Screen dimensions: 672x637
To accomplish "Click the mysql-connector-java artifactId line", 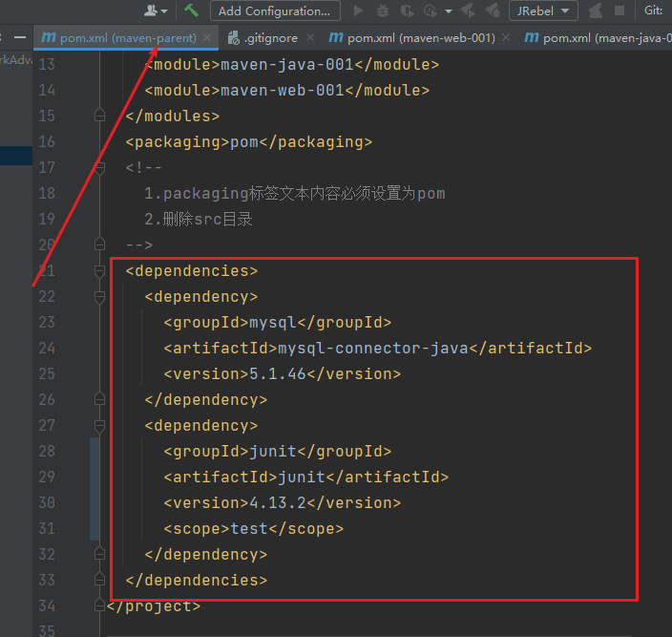I will pyautogui.click(x=378, y=348).
